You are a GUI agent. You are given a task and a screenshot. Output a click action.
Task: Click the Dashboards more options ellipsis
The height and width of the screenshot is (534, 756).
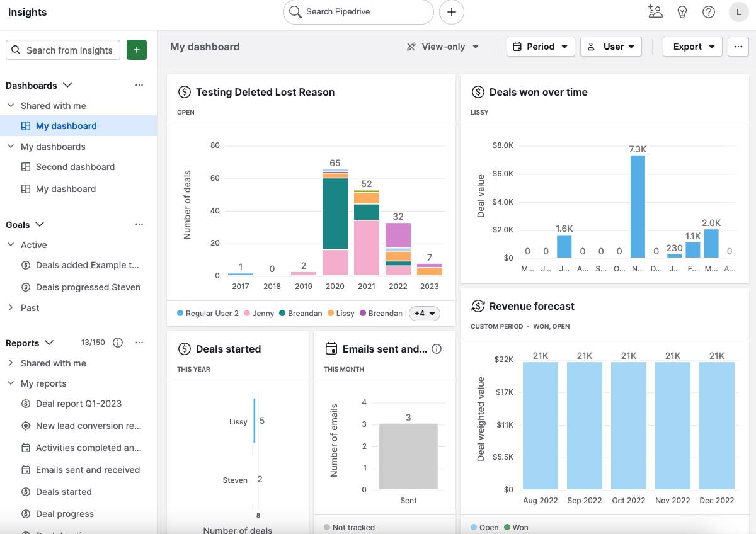click(x=139, y=85)
